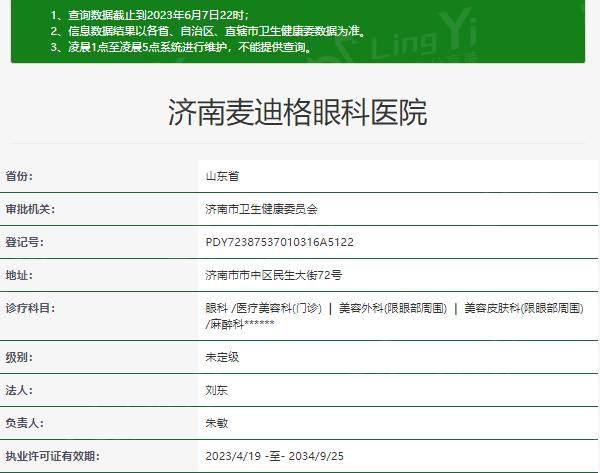Click the hospital title 济南麦迪格眼科医院

click(298, 112)
